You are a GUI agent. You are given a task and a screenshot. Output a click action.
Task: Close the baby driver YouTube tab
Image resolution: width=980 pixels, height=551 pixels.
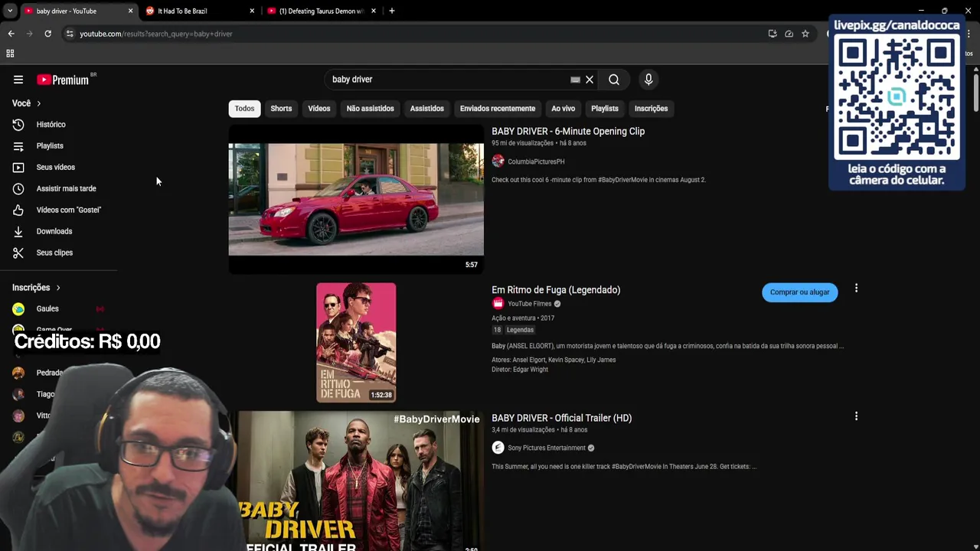(130, 11)
